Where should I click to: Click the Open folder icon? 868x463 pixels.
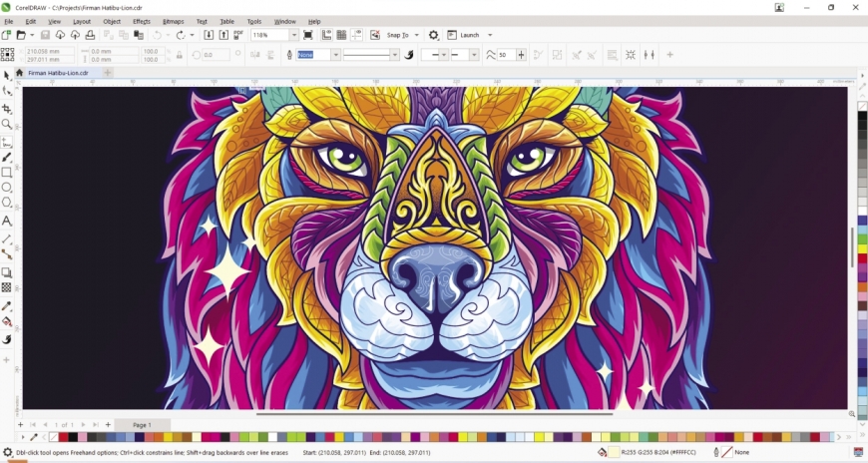click(x=21, y=35)
